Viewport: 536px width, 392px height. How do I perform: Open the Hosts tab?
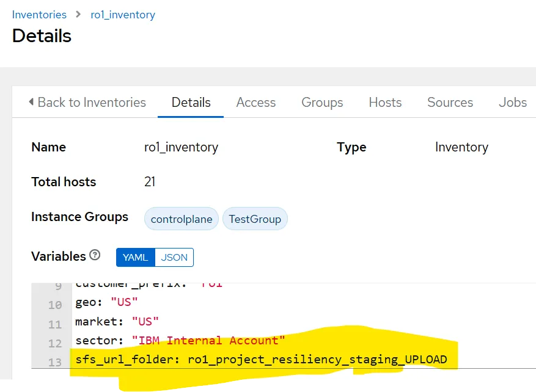pyautogui.click(x=385, y=102)
